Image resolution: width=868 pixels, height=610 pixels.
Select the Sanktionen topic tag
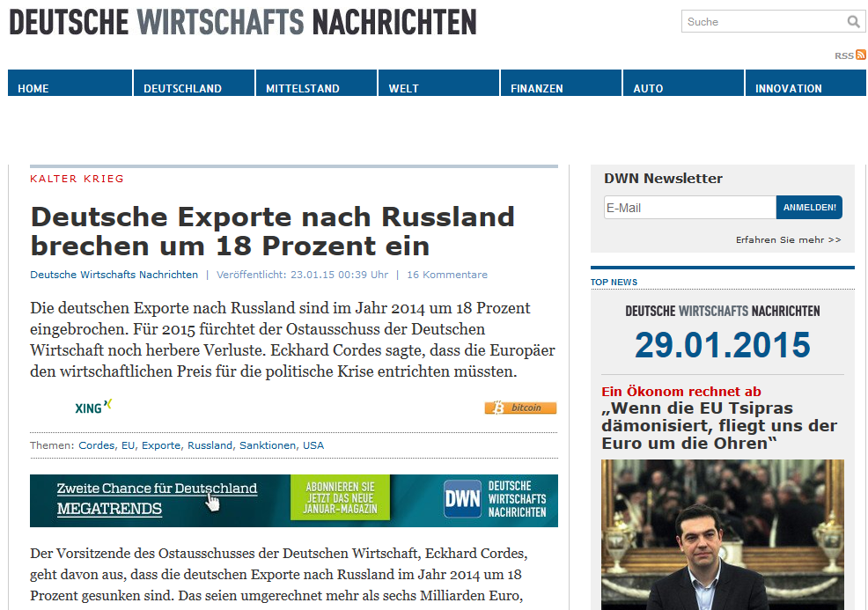click(268, 445)
